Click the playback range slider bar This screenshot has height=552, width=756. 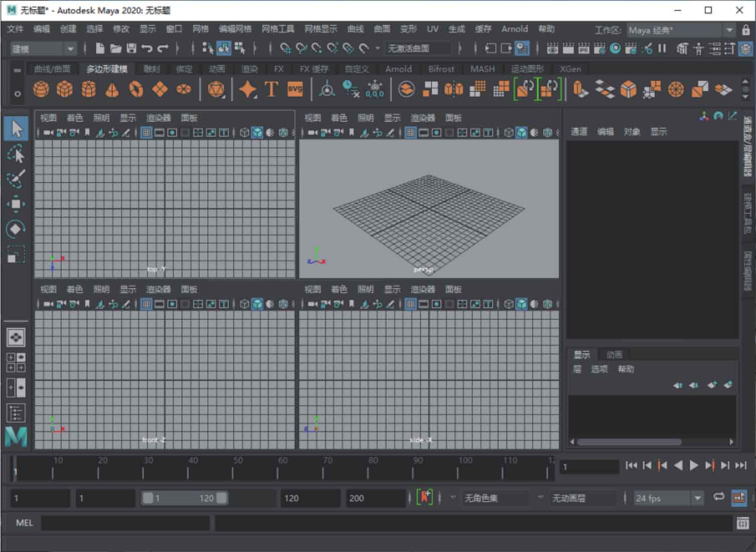coord(185,498)
